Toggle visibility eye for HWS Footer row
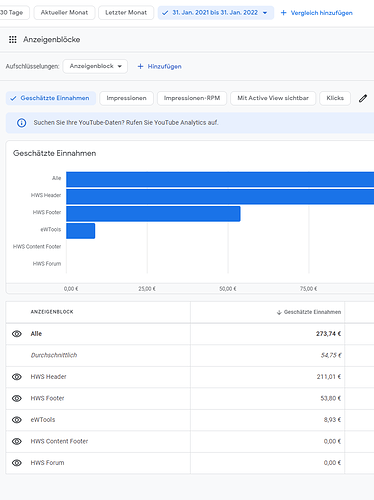Viewport: 374px width, 500px height. [x=17, y=398]
